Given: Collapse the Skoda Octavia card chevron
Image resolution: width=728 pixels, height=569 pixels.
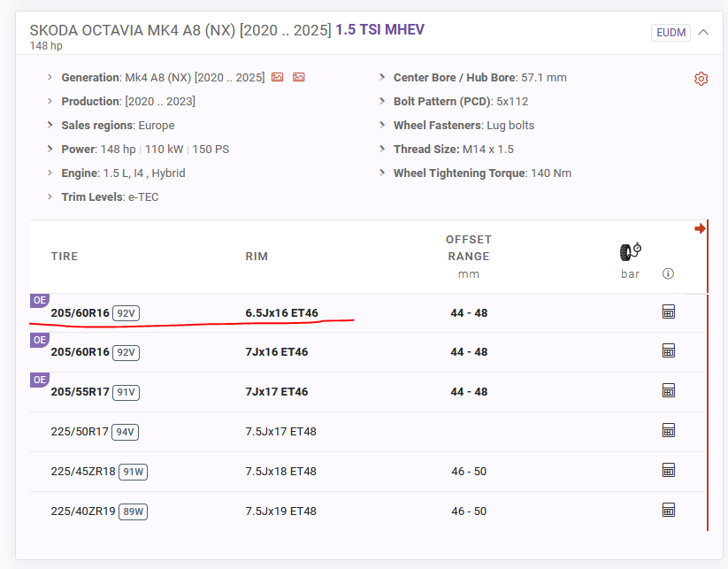Looking at the screenshot, I should [703, 32].
